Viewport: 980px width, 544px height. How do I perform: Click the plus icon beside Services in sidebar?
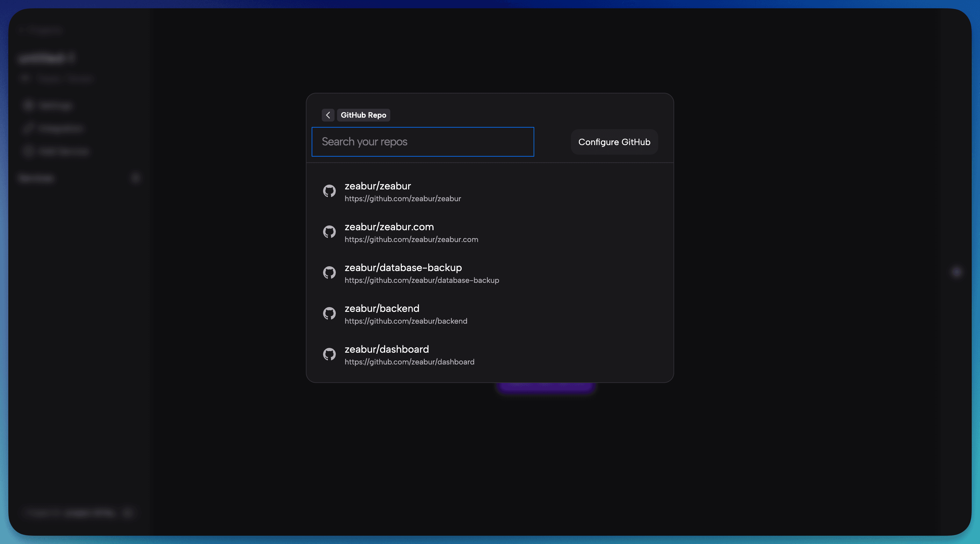coord(136,178)
